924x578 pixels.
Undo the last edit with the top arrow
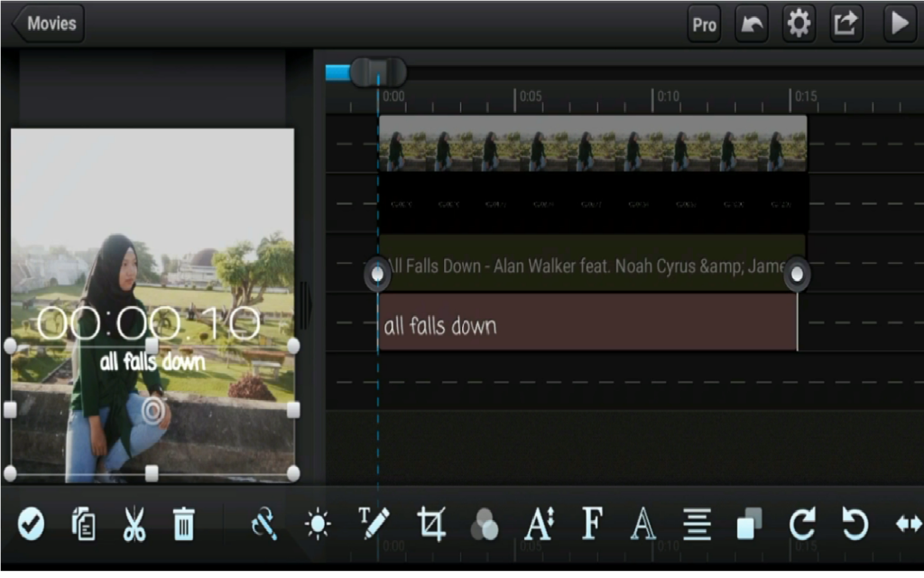point(752,24)
